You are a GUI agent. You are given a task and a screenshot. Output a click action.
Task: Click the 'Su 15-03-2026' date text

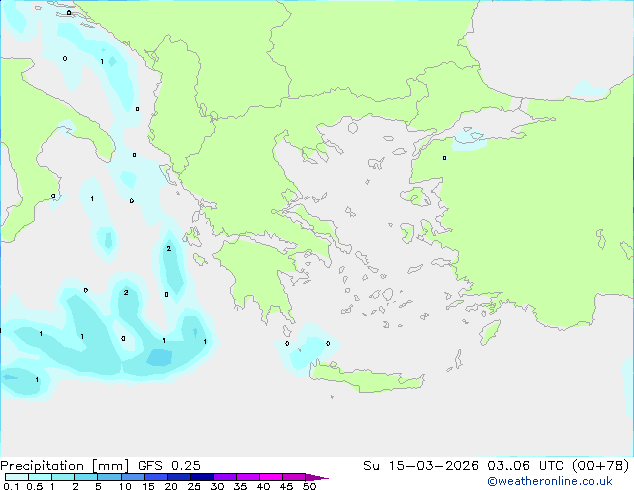point(421,465)
